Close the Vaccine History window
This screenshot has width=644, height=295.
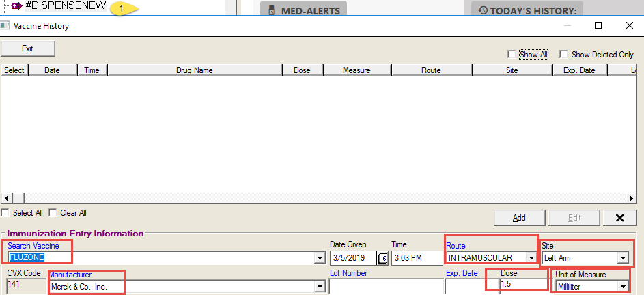pos(629,25)
